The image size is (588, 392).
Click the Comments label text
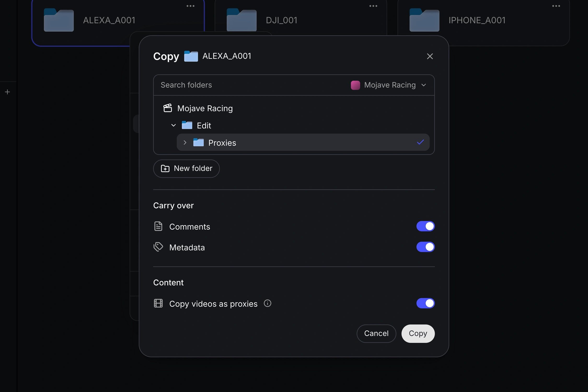(189, 227)
